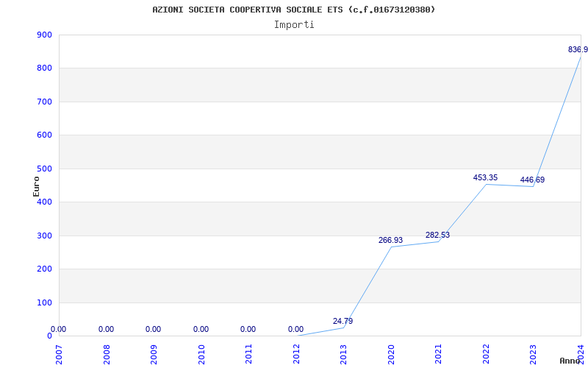This screenshot has height=368, width=588.
Task: Select the 600 y-axis tick label
Action: (44, 135)
